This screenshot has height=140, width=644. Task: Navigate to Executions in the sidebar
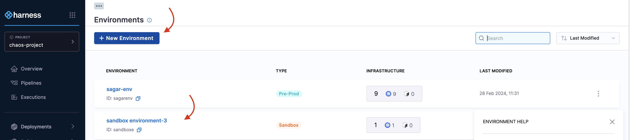(33, 97)
